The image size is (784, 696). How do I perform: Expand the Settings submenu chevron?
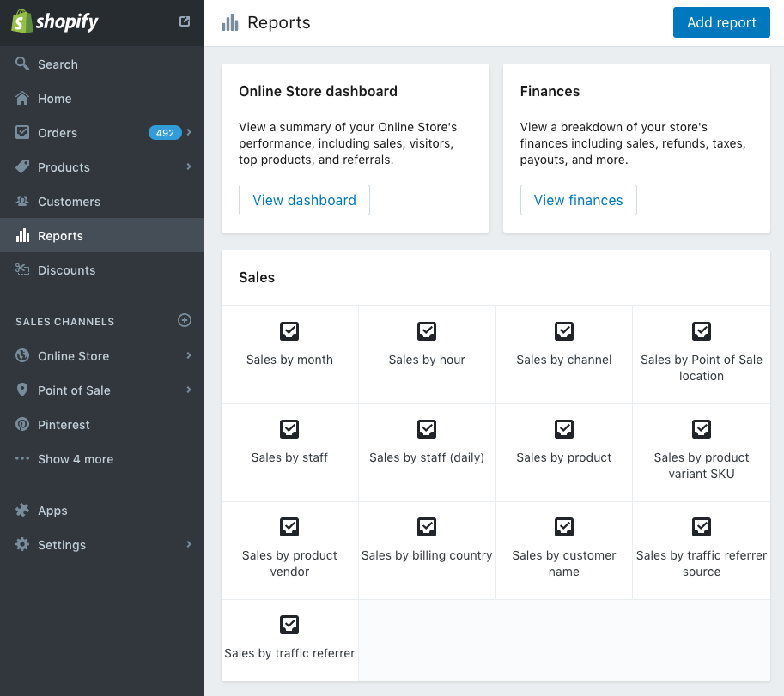coord(189,544)
